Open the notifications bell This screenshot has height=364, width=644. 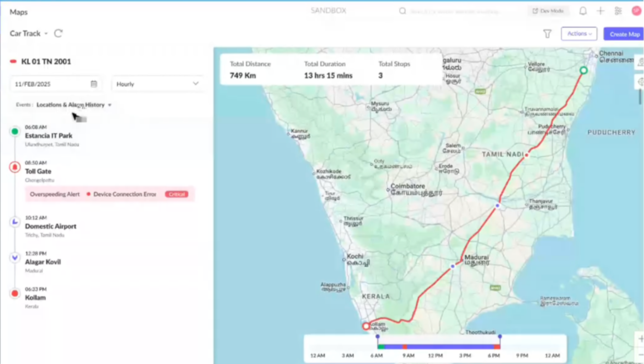[583, 11]
